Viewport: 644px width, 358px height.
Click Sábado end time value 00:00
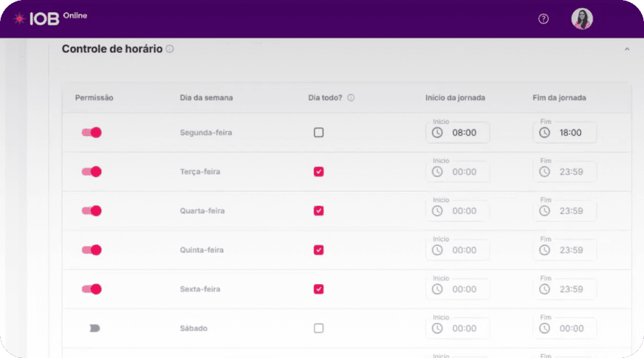(572, 329)
